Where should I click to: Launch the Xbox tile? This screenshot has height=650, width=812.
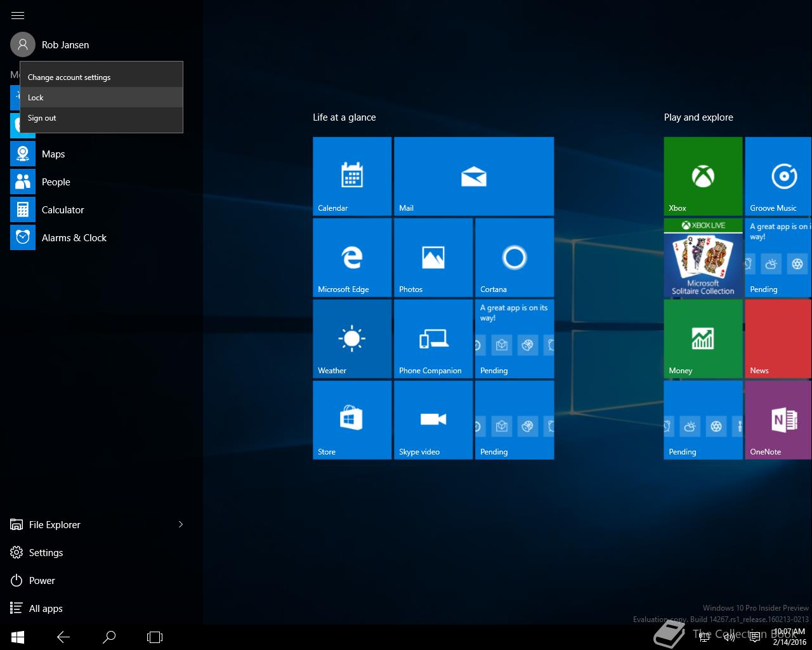[x=703, y=176]
